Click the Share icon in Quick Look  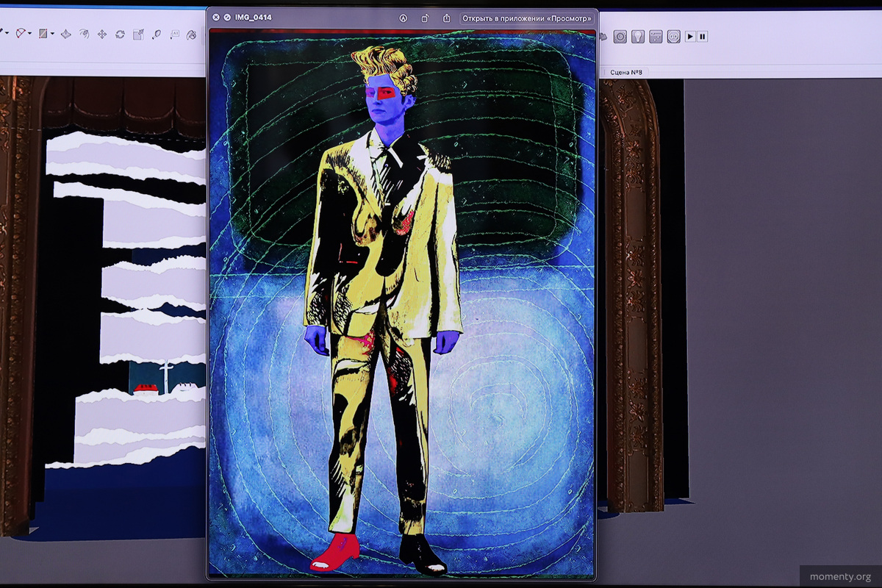click(x=446, y=18)
